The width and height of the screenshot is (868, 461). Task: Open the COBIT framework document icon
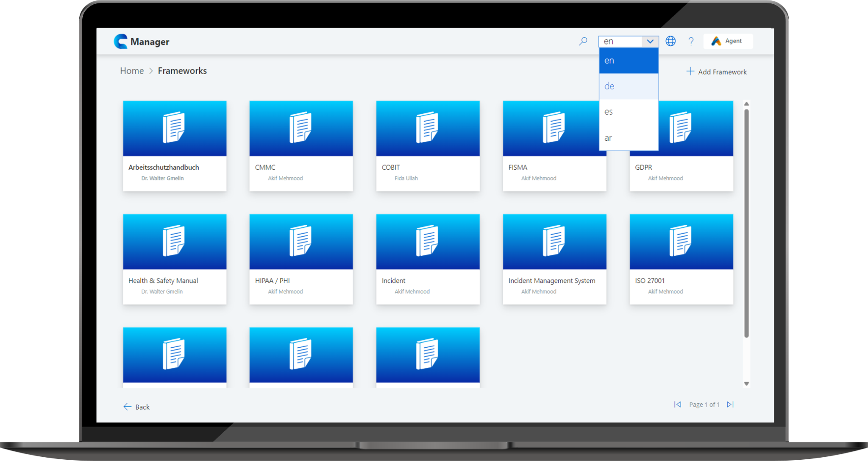pos(427,127)
